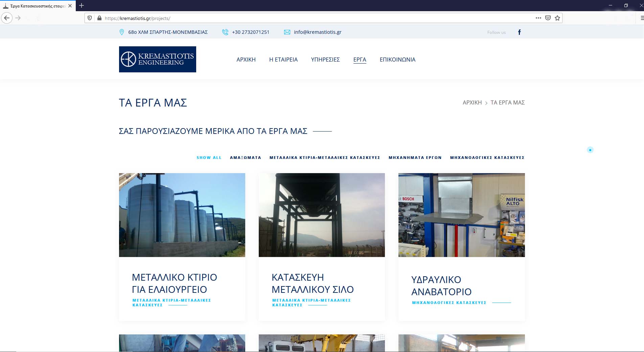Filter by ΜΕΤΑΛΛΙΚΑ ΚΤΙΡΙΑ-ΜΕΤΑΛΛΙΚΕΣ ΚΑΤΑΣΚΕΥΕΣ

[x=325, y=158]
